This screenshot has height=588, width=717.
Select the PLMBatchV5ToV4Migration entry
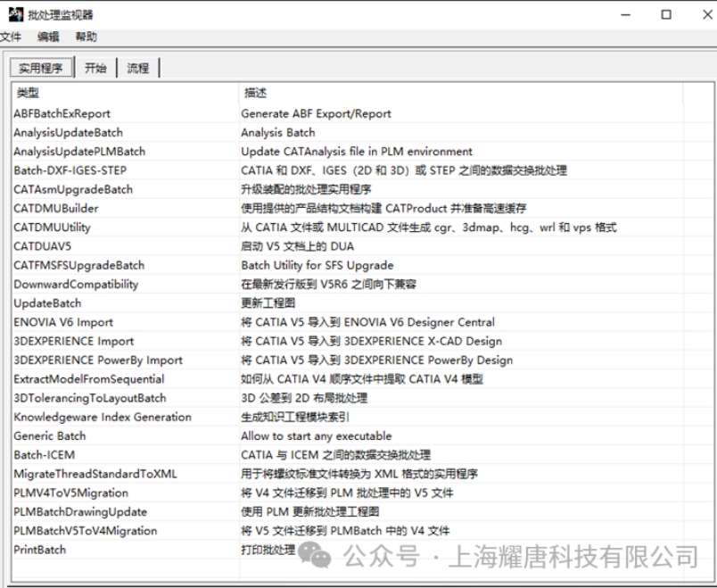(86, 531)
